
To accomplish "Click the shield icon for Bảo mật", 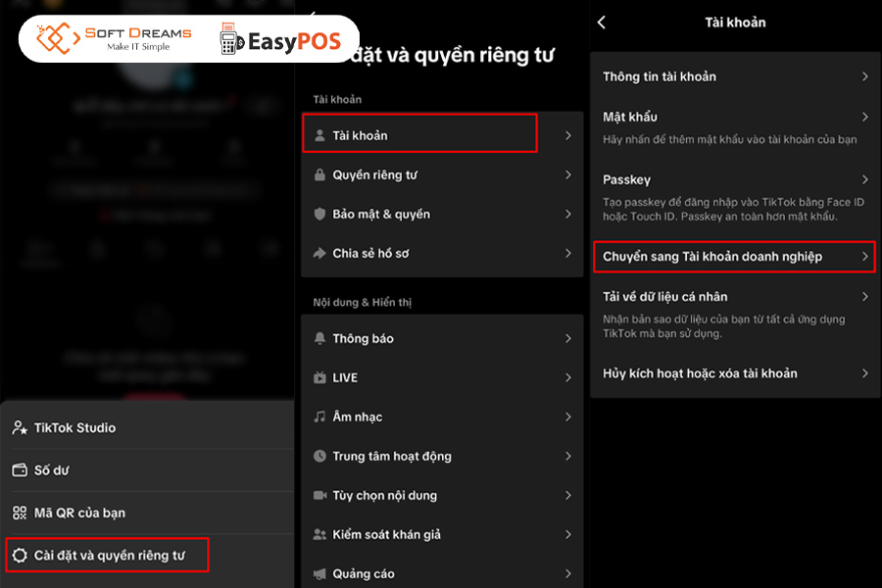I will pyautogui.click(x=319, y=215).
